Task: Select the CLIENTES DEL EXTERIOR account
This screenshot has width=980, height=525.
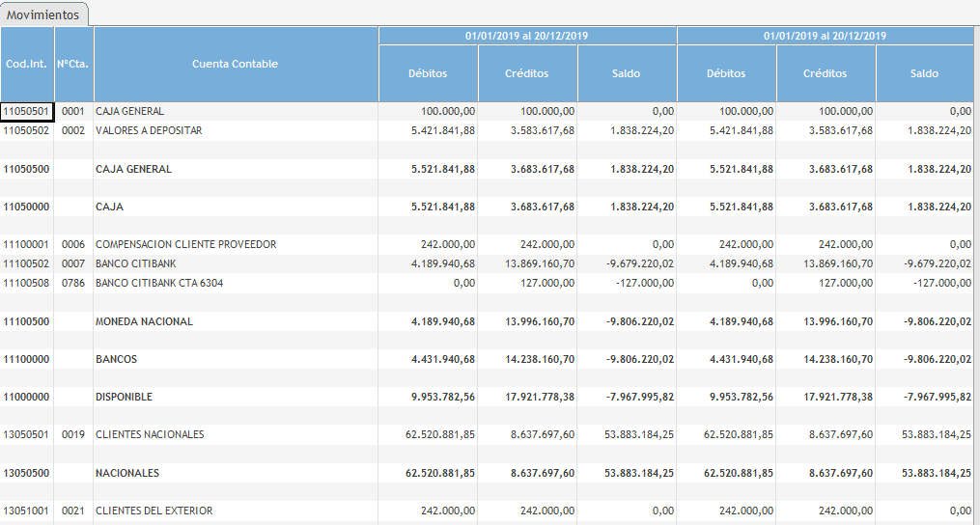Action: (154, 511)
